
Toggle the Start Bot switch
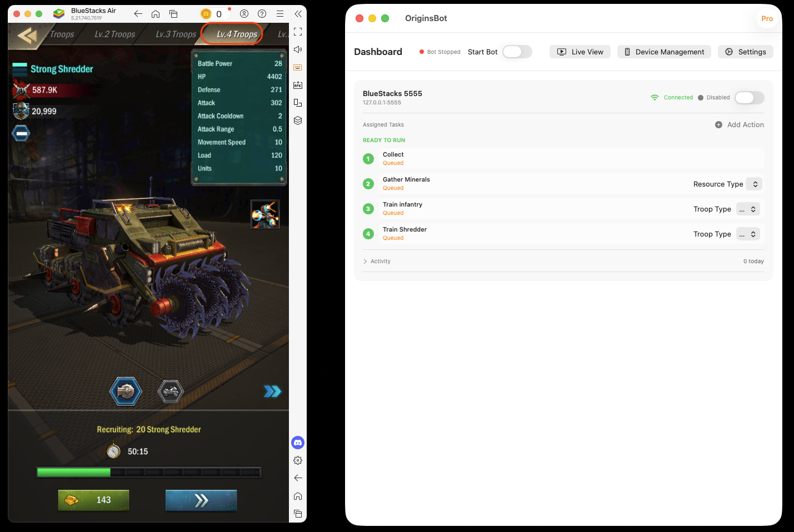click(x=517, y=52)
